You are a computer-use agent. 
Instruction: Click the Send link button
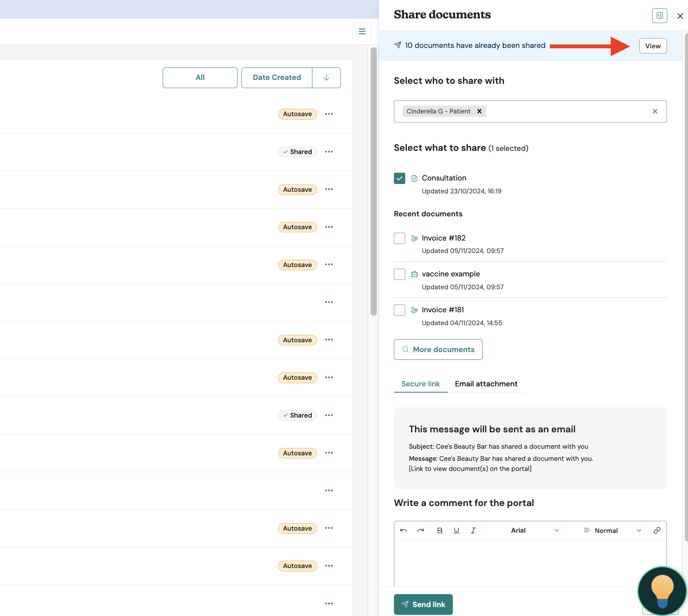click(423, 604)
